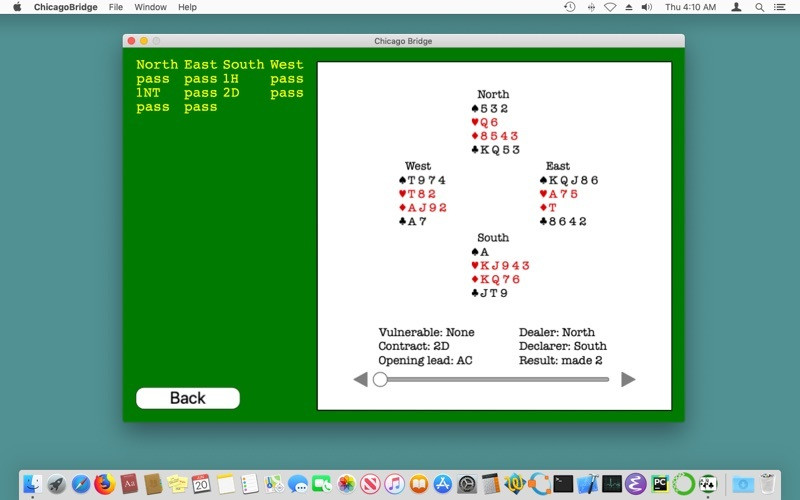The width and height of the screenshot is (800, 500).
Task: Click the "Opening lead: AC" text
Action: pyautogui.click(x=426, y=360)
